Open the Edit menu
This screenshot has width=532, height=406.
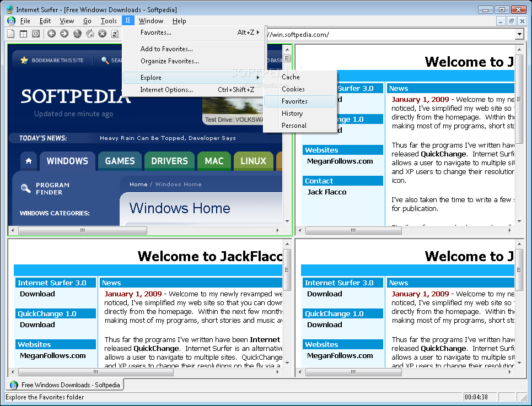tap(45, 21)
